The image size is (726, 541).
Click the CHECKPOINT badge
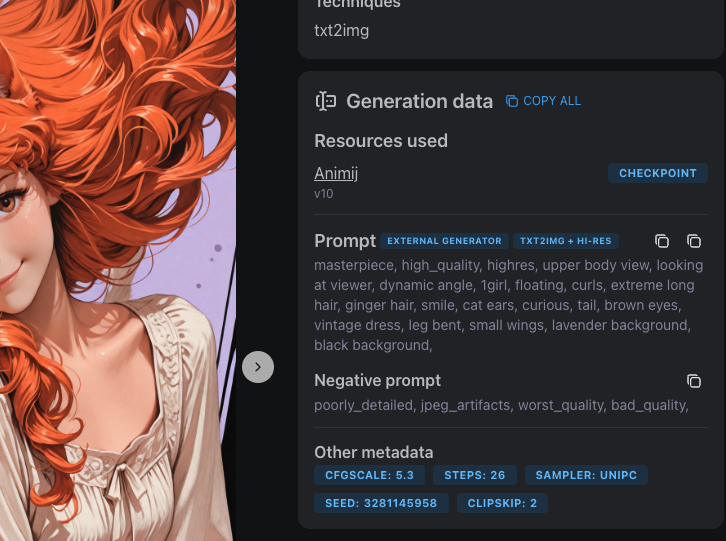657,173
